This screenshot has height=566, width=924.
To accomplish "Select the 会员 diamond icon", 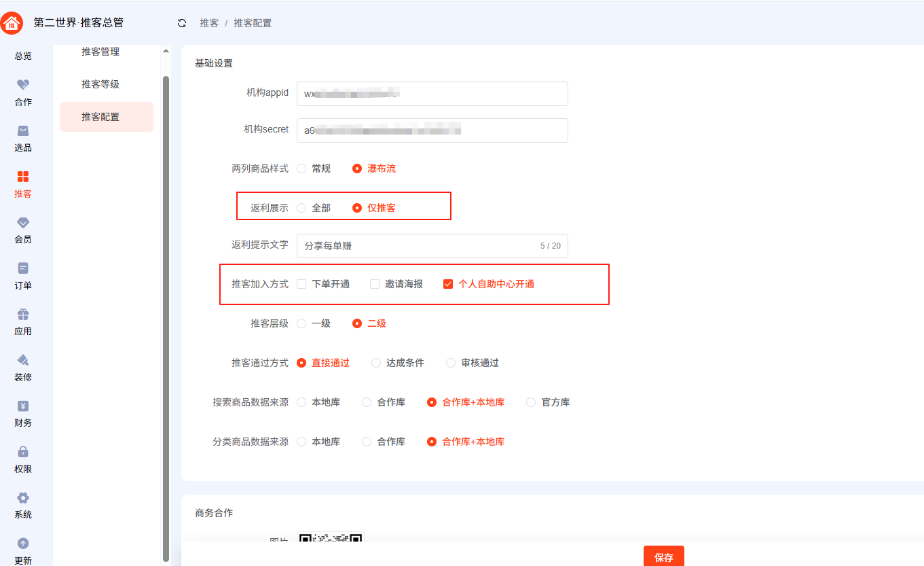I will pyautogui.click(x=23, y=223).
